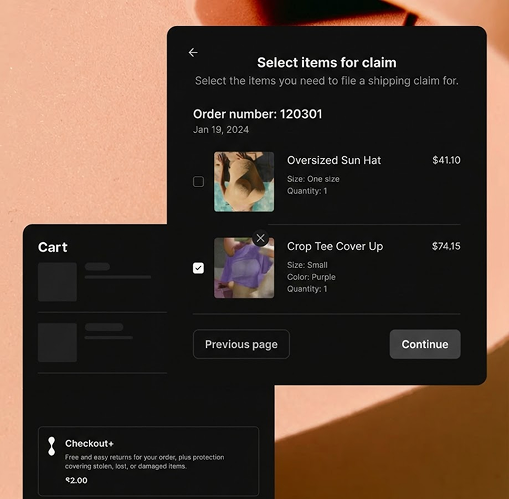Click the 'Select items for claim' heading
The image size is (509, 499).
(327, 63)
